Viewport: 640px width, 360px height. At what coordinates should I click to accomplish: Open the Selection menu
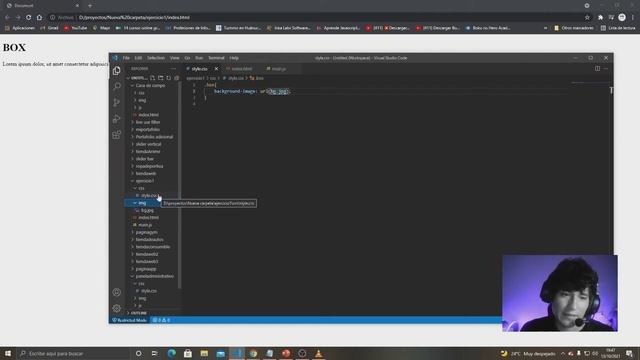[156, 58]
